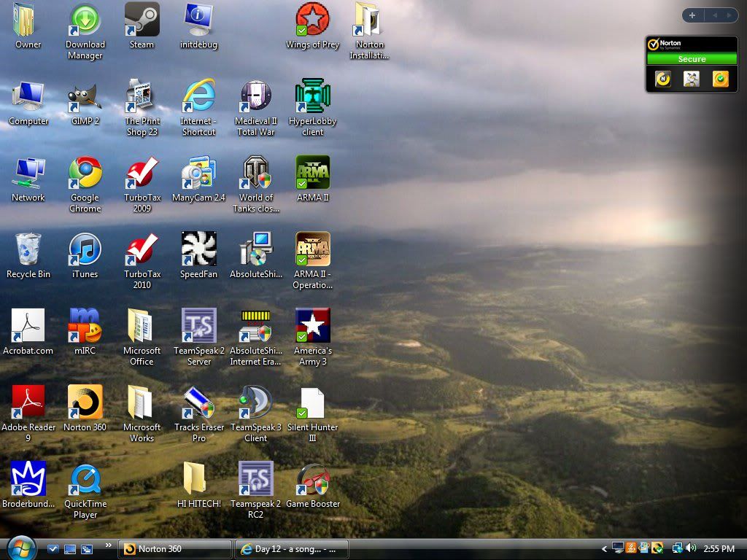
Task: Select the Broderbund shortcut icon
Action: point(28,478)
